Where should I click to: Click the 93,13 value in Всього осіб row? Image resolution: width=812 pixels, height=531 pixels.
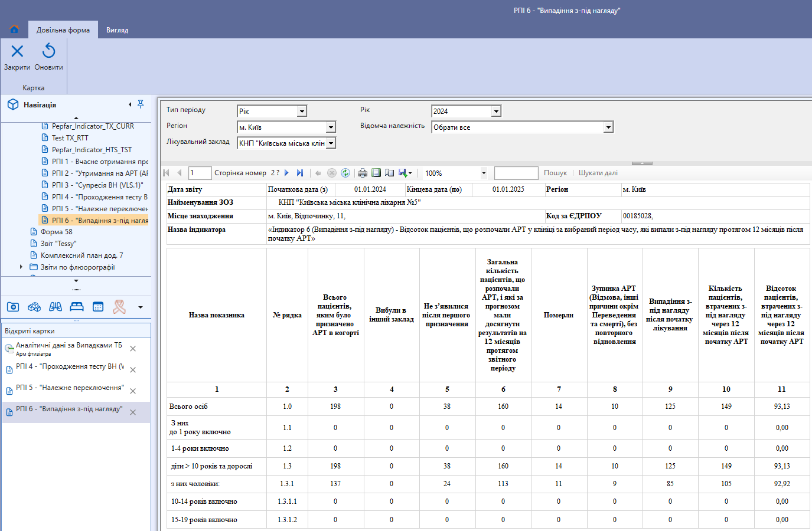(782, 407)
